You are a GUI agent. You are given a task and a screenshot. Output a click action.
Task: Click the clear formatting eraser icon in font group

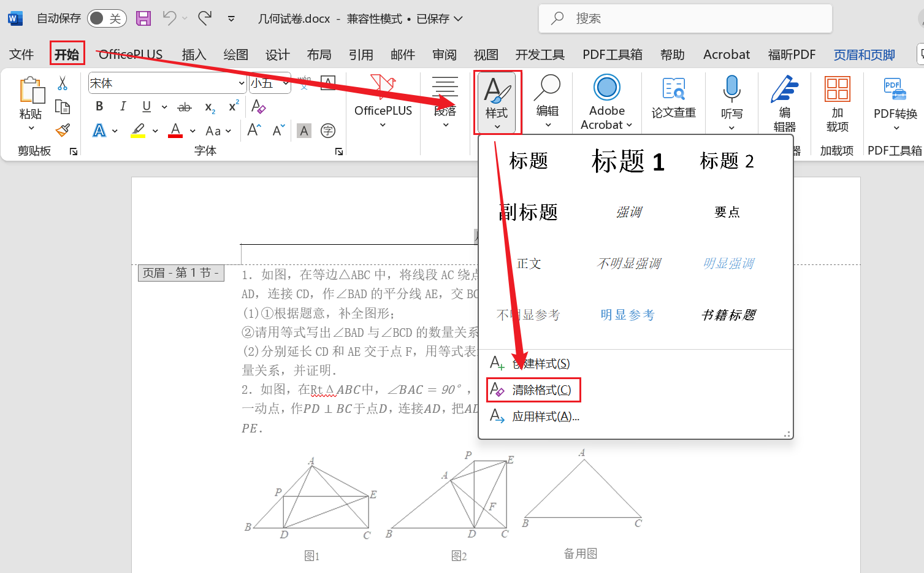[x=259, y=107]
